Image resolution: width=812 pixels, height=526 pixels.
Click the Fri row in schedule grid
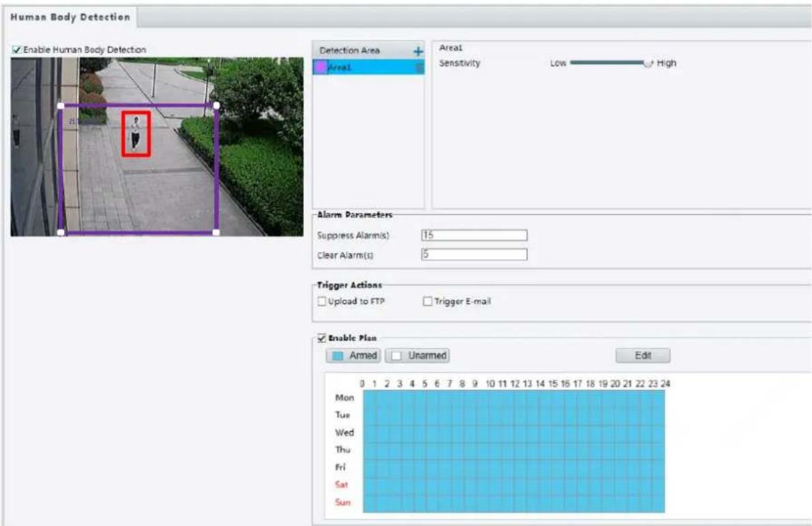514,469
